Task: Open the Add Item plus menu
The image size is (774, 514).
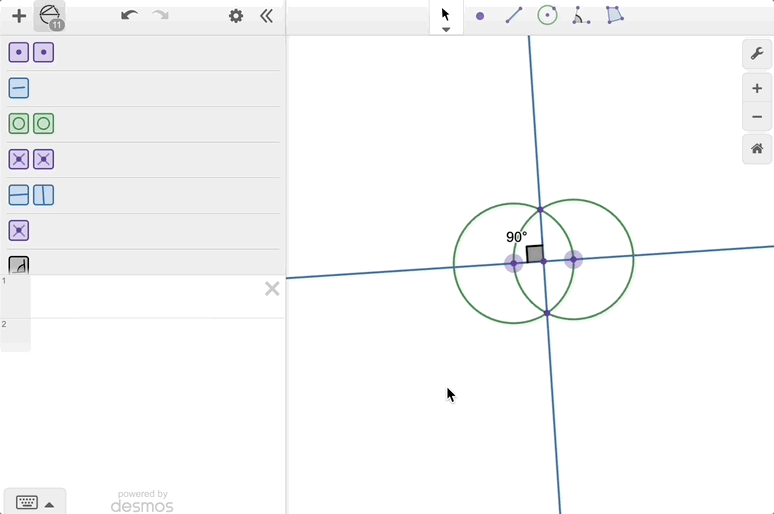Action: pyautogui.click(x=18, y=16)
